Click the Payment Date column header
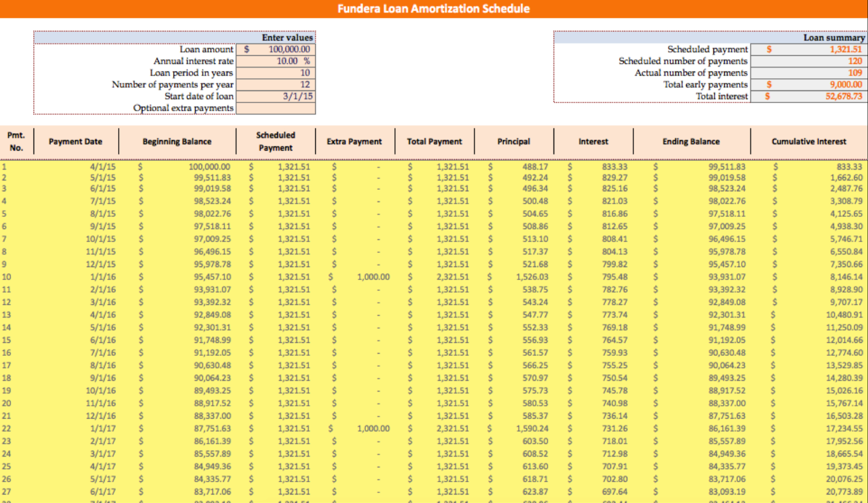The image size is (868, 503). pos(76,141)
